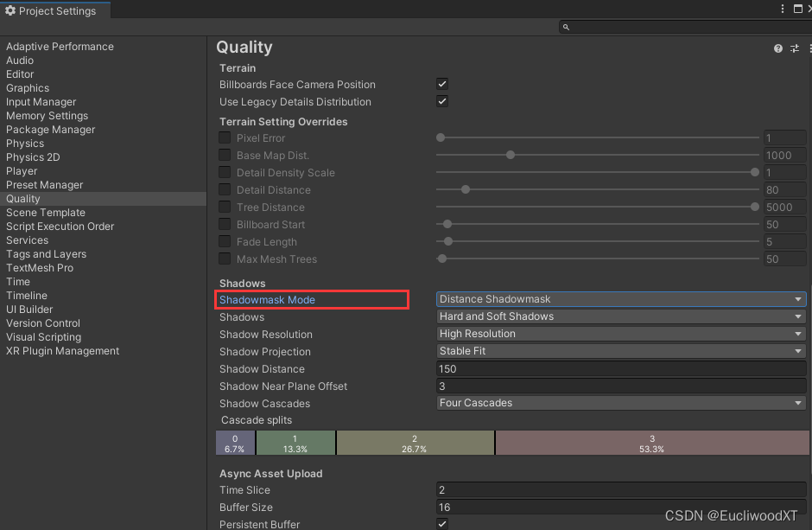Click the Detail Distance slider handle

(x=466, y=189)
